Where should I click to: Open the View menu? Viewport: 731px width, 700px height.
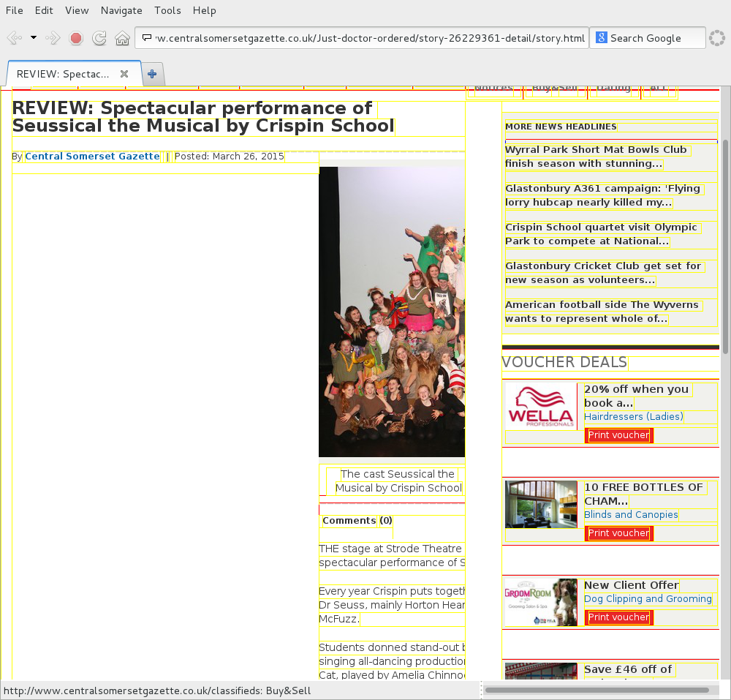[x=77, y=10]
